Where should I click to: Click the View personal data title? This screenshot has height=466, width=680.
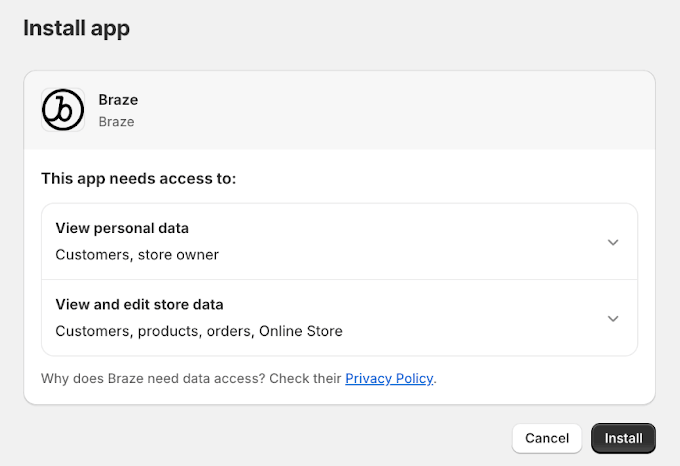(122, 228)
